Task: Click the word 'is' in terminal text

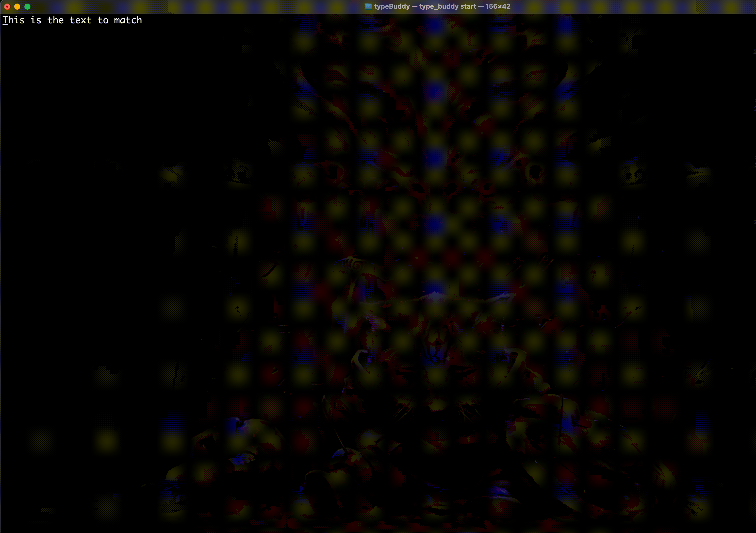Action: pyautogui.click(x=36, y=20)
